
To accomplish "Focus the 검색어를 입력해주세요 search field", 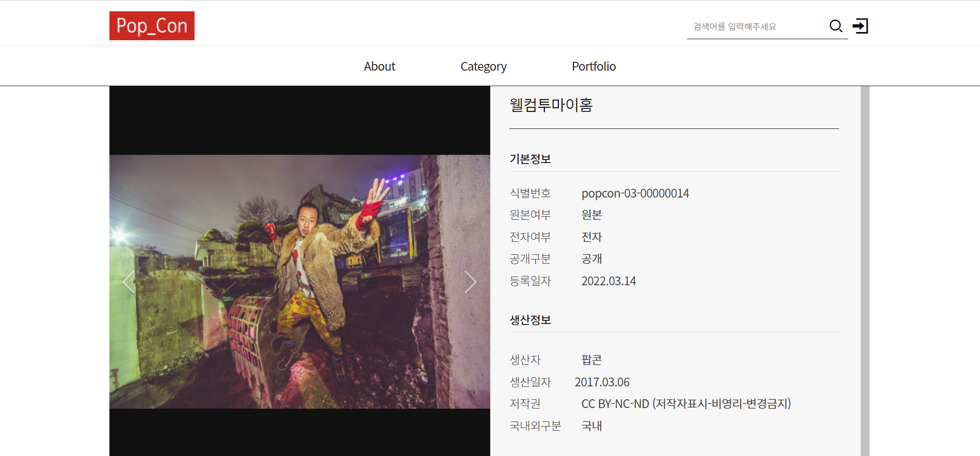I will point(756,27).
